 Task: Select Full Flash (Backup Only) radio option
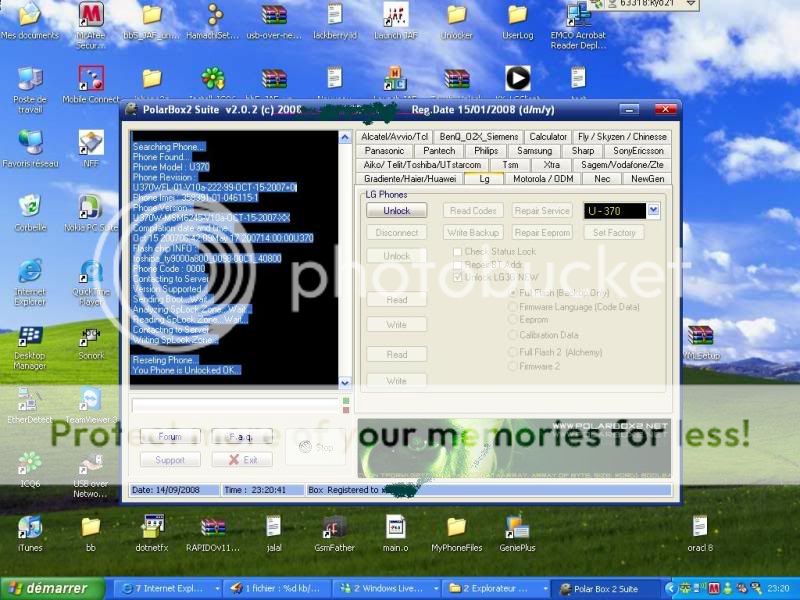pos(513,293)
